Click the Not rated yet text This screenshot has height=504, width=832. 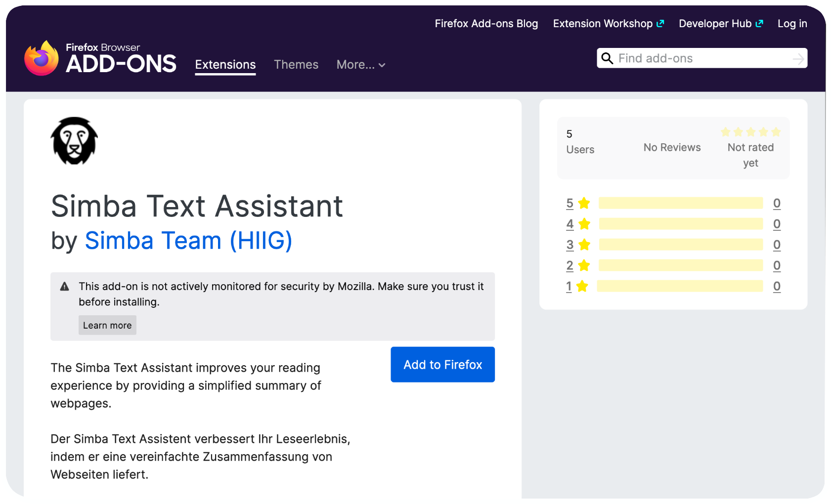tap(750, 155)
